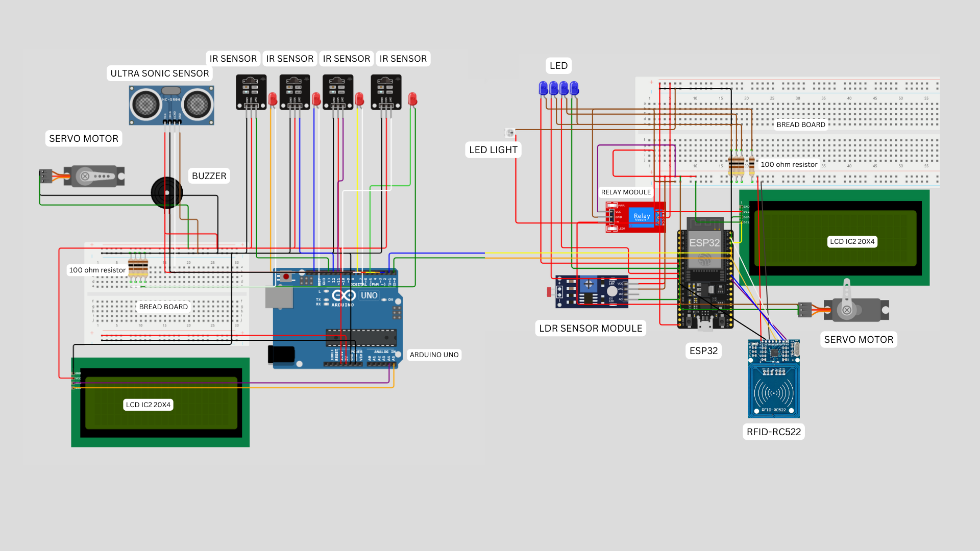Viewport: 980px width, 551px height.
Task: Click the small LED light component
Action: [509, 133]
